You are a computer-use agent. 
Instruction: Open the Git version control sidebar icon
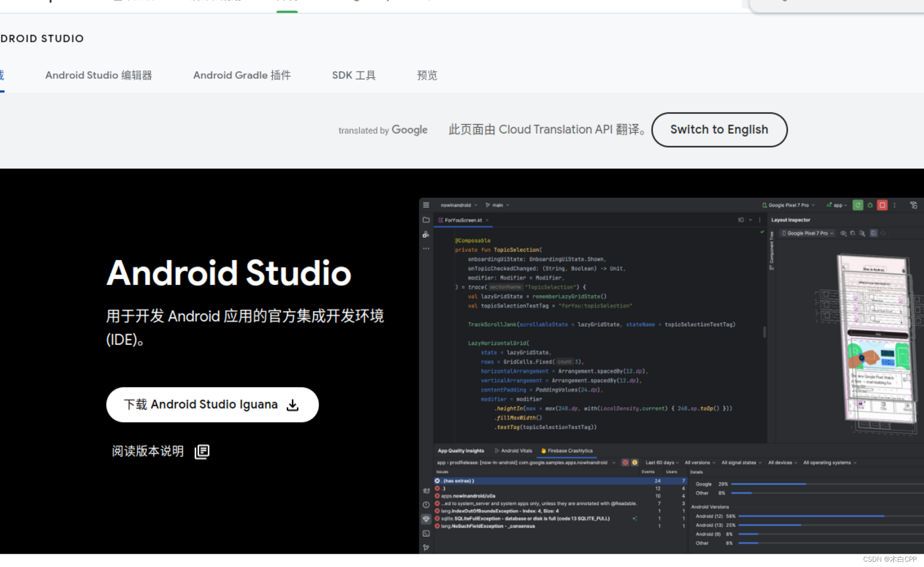(426, 548)
